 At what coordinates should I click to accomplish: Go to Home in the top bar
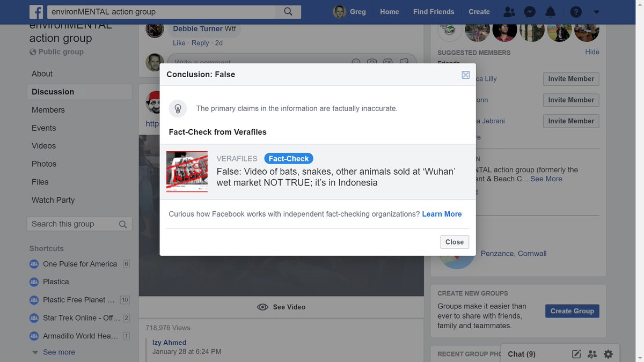(x=390, y=12)
